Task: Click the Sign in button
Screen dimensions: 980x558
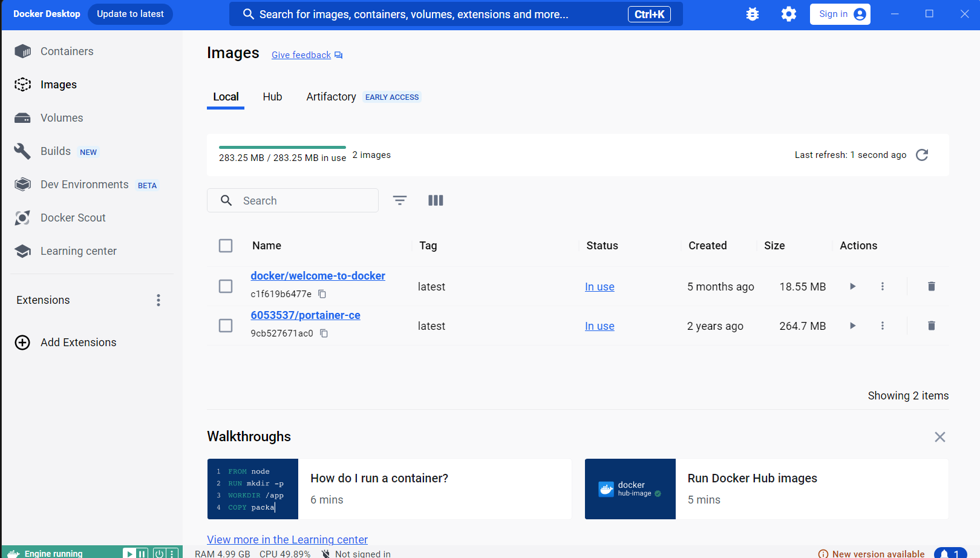Action: click(840, 14)
